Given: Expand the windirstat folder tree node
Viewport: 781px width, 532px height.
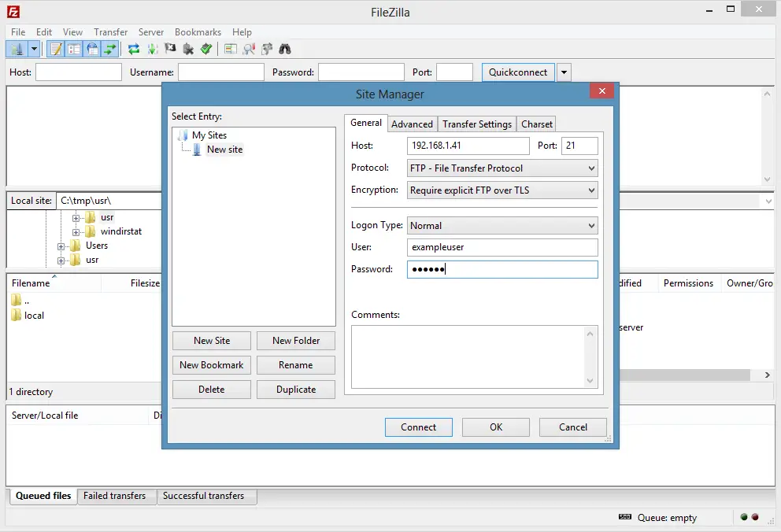Looking at the screenshot, I should (76, 232).
